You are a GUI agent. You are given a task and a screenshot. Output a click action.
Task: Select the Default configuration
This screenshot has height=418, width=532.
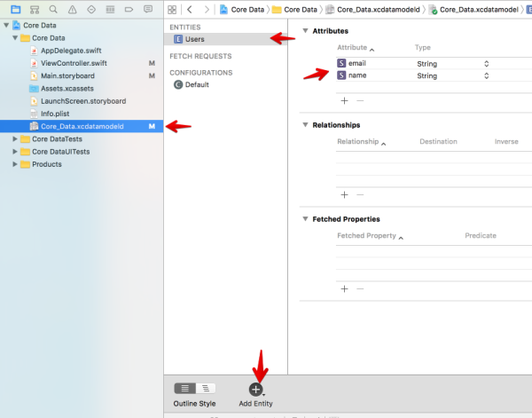197,84
